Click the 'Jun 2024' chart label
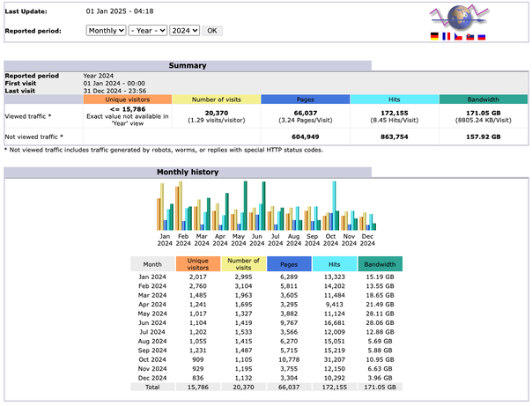 click(x=257, y=240)
